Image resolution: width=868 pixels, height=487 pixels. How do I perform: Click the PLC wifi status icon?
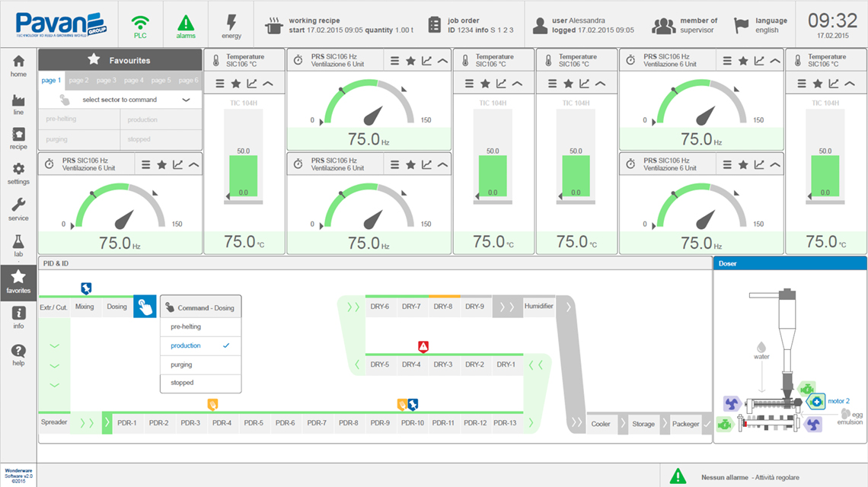pyautogui.click(x=140, y=24)
